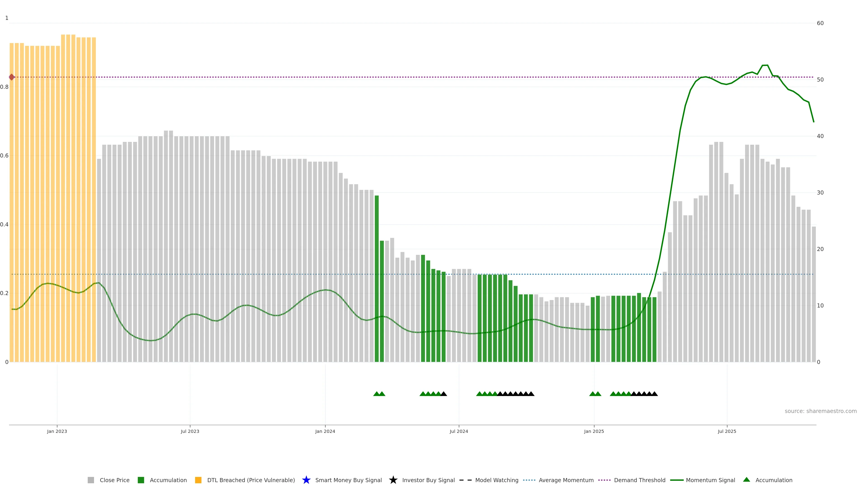Toggle the Close Price legend label
This screenshot has height=488, width=868.
115,480
